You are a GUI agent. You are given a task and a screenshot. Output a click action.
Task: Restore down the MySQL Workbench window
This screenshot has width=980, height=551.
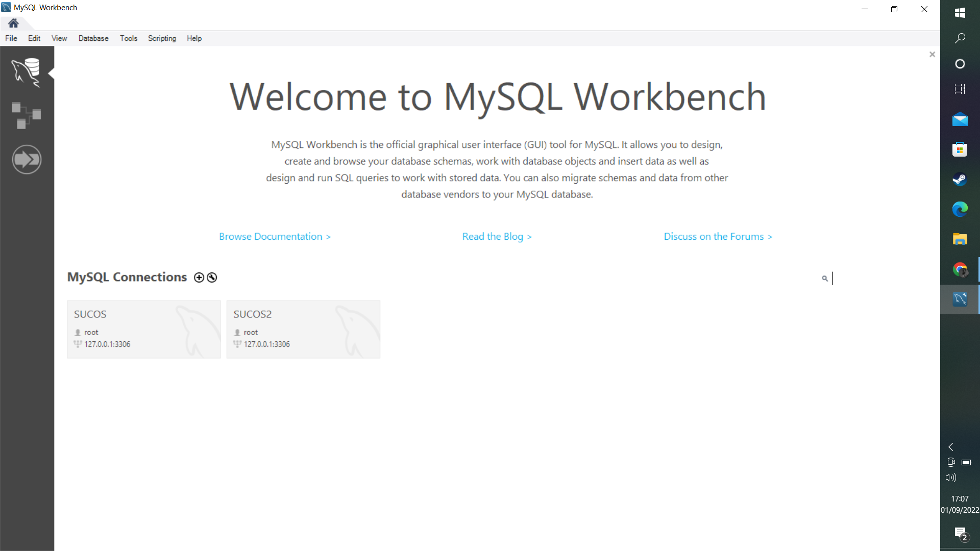click(x=894, y=9)
